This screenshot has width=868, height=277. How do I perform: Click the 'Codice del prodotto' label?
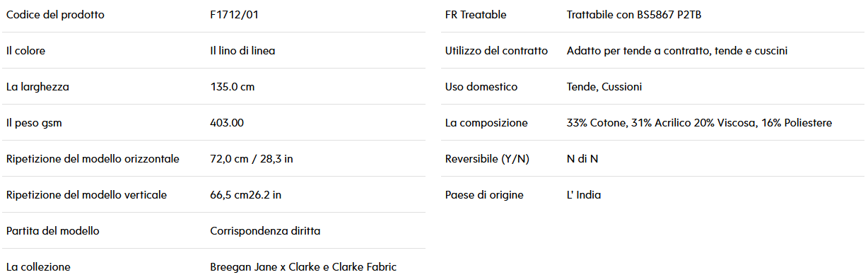(55, 15)
